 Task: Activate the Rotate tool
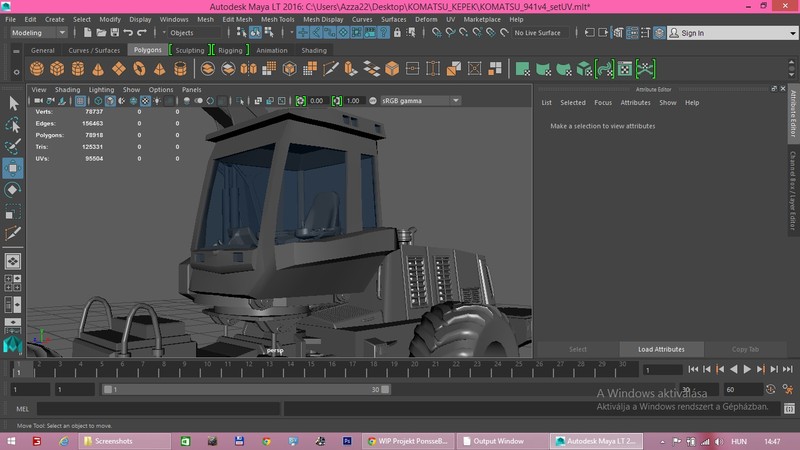13,190
